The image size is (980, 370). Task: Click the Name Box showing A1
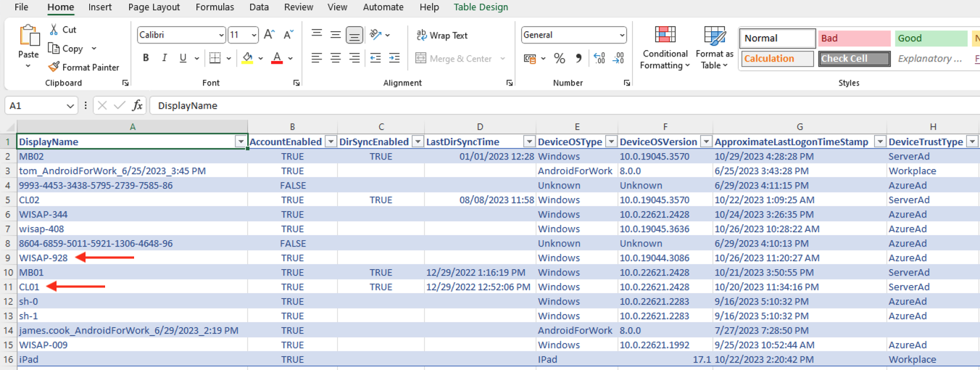tap(35, 106)
